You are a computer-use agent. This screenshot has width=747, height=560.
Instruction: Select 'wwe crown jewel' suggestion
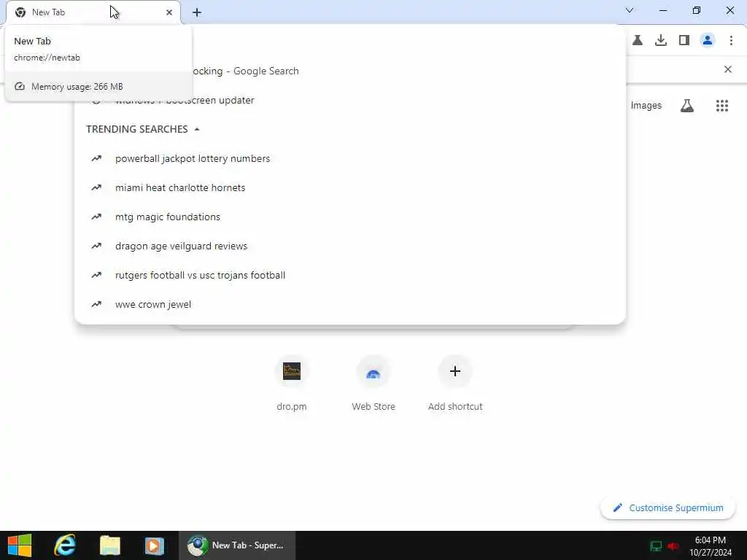tap(350, 304)
